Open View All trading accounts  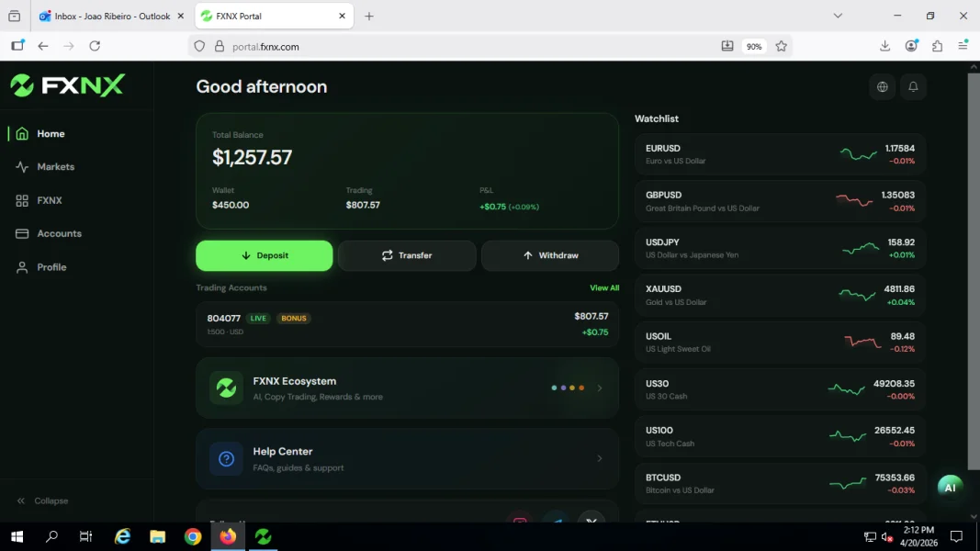tap(604, 288)
